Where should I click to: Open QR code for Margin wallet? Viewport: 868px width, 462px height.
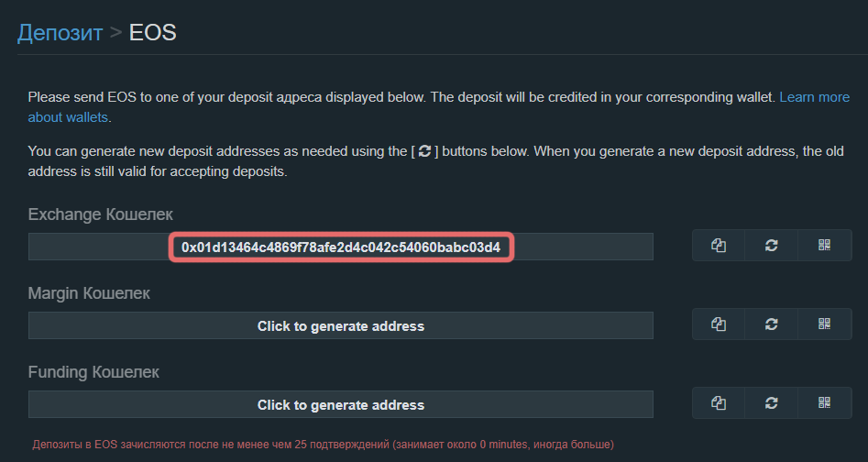click(x=824, y=325)
